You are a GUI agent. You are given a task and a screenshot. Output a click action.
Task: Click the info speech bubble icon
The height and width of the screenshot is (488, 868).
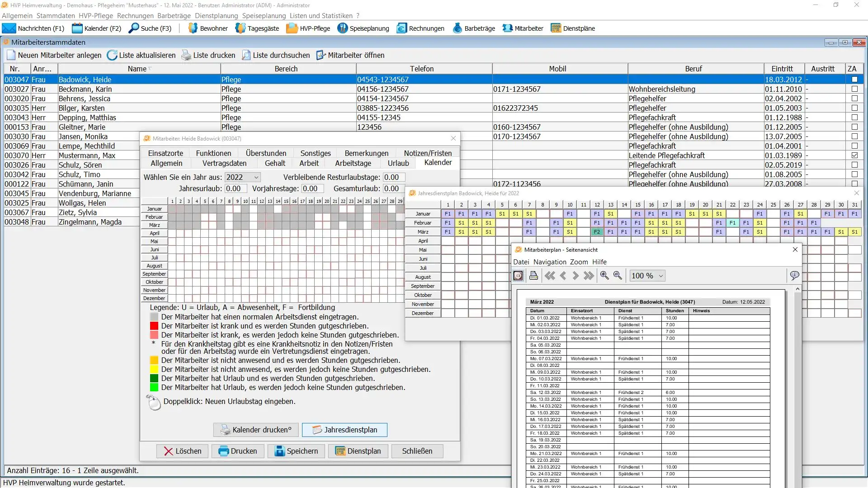[794, 276]
